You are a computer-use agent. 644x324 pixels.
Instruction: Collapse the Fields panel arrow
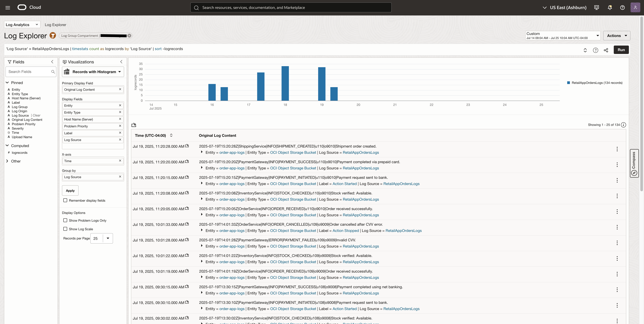pyautogui.click(x=52, y=62)
